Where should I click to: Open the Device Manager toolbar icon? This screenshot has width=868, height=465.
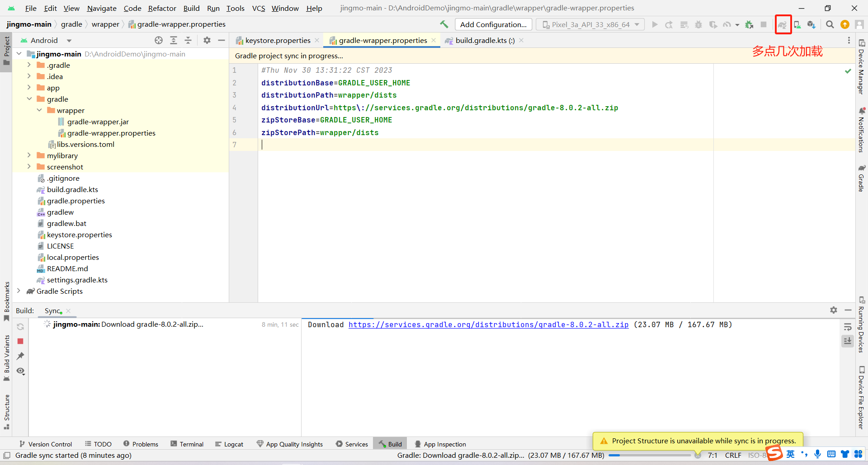click(x=797, y=24)
